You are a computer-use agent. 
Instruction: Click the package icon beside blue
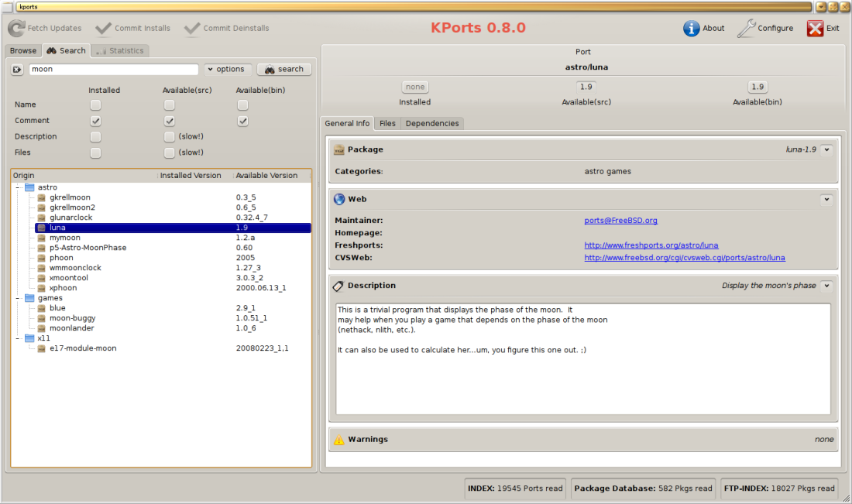pyautogui.click(x=41, y=308)
